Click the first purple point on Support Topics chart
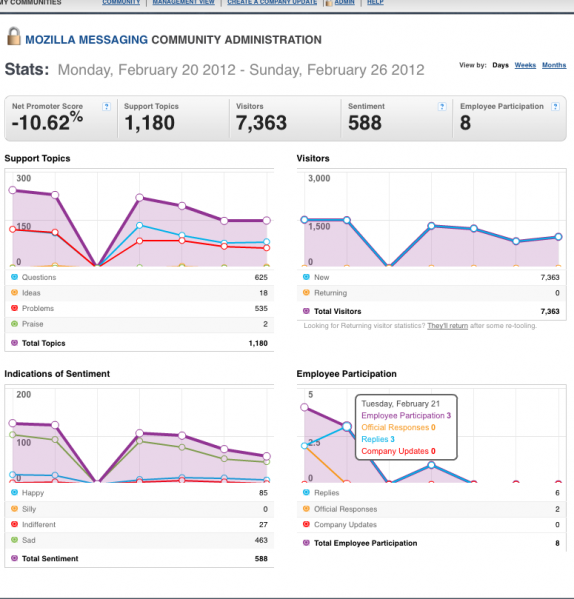 tap(13, 190)
